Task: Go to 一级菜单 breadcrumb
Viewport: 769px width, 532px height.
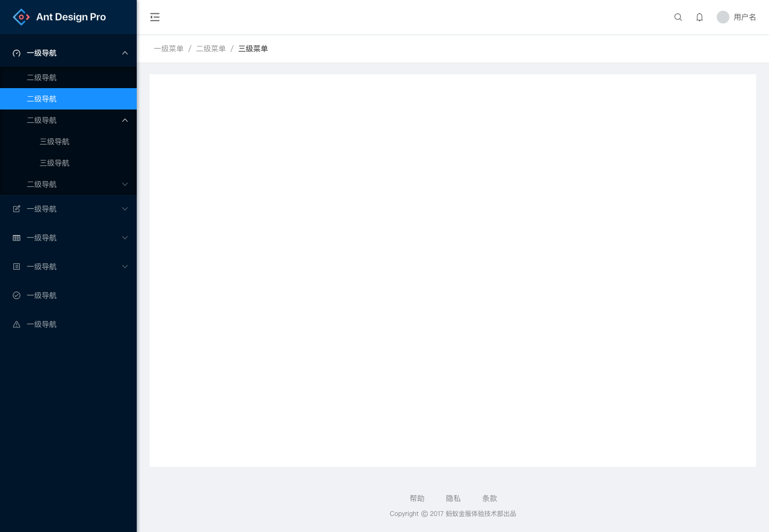Action: tap(169, 49)
